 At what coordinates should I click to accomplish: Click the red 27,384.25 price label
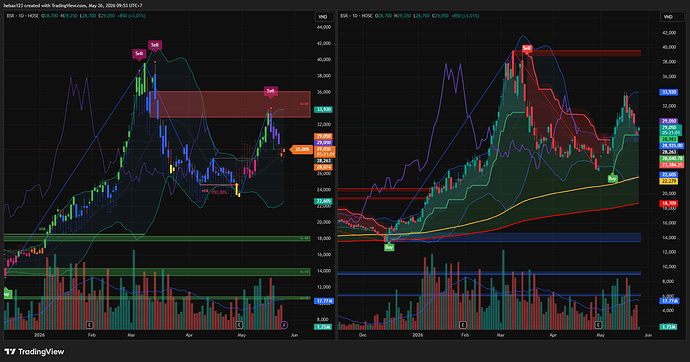point(672,165)
